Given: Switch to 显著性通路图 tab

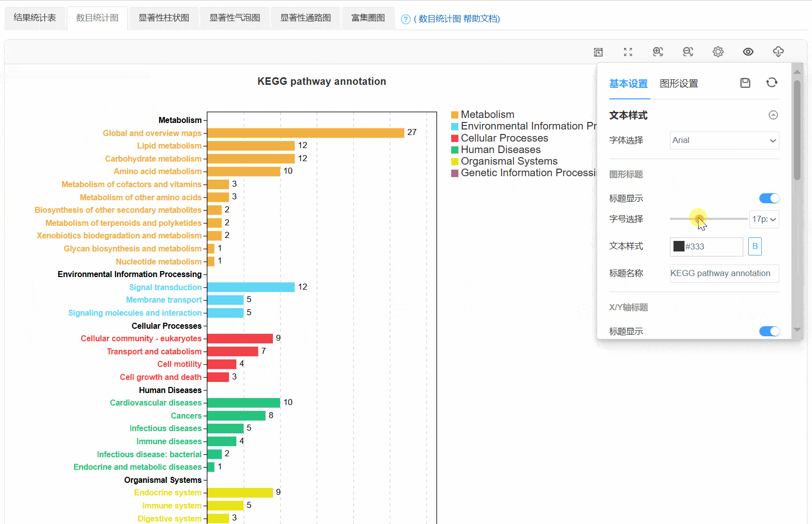Looking at the screenshot, I should pyautogui.click(x=305, y=18).
